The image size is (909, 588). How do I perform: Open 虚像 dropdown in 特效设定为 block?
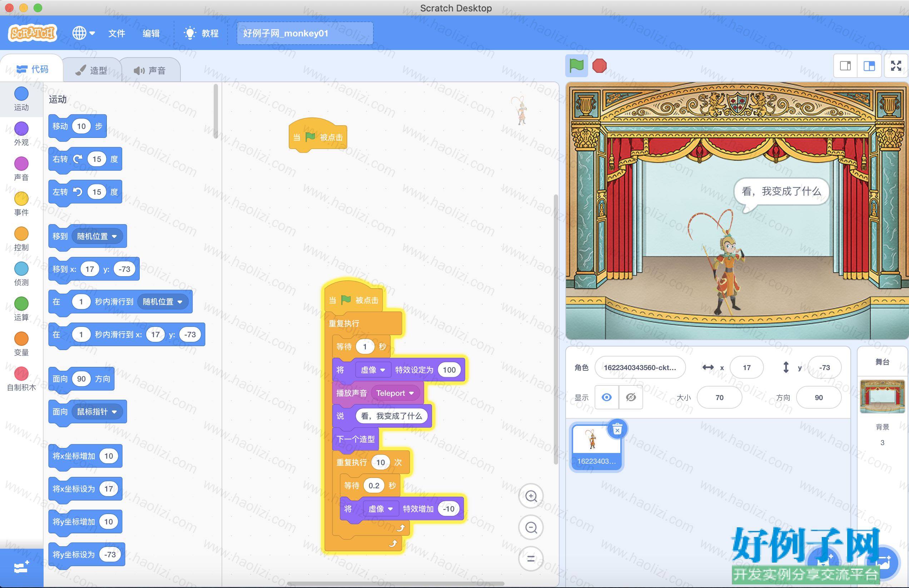pos(373,370)
